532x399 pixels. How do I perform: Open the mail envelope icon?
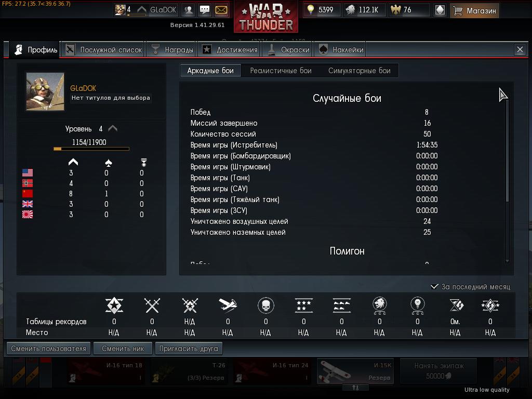click(221, 10)
